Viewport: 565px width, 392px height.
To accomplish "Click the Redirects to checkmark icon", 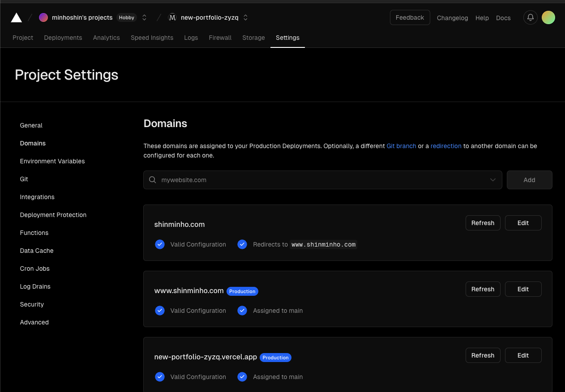I will (x=242, y=244).
